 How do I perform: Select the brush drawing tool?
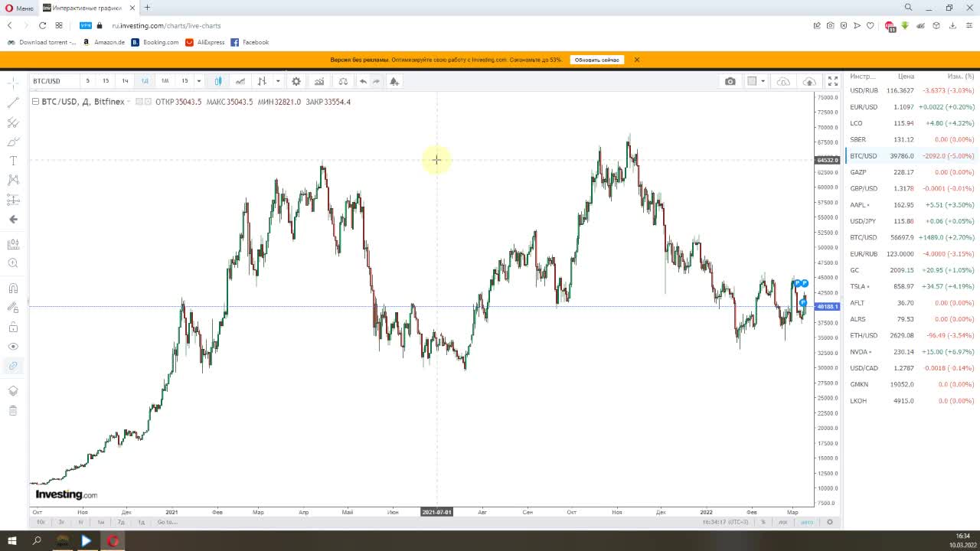(x=13, y=142)
